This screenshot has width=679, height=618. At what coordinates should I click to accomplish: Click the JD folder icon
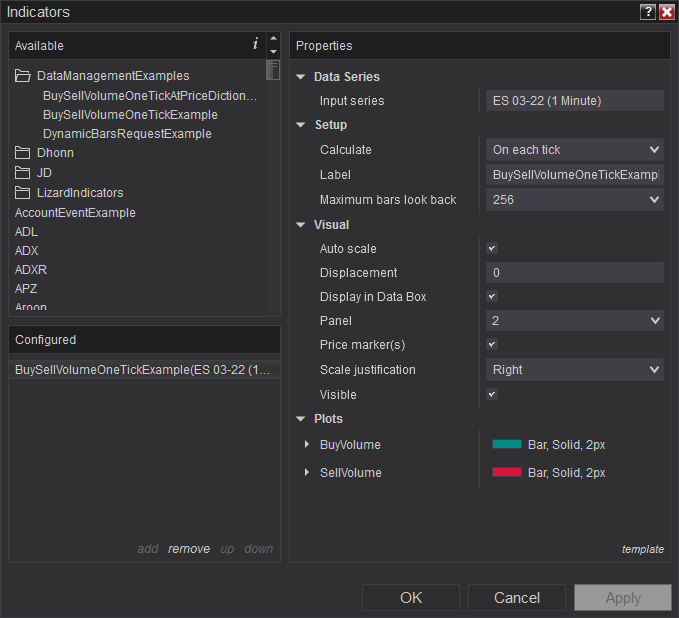[x=23, y=173]
